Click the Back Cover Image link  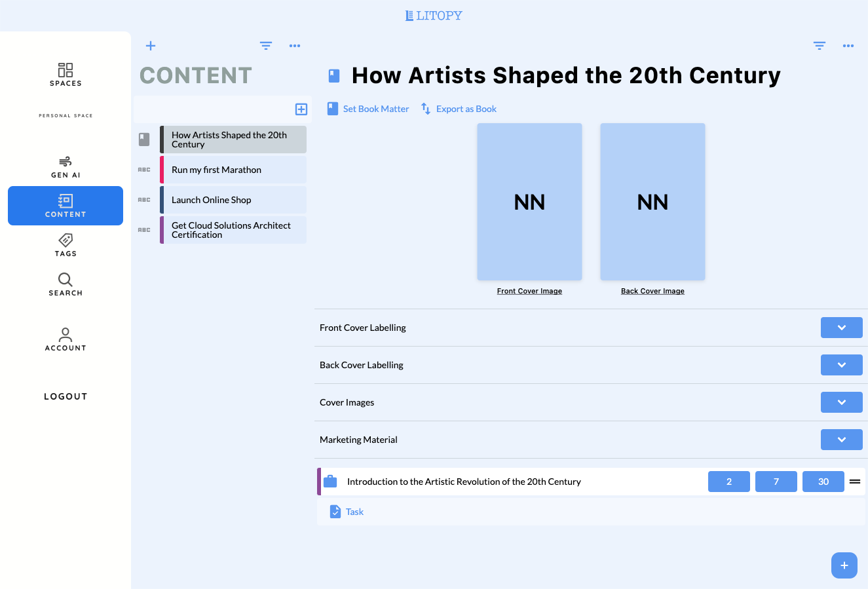[652, 291]
